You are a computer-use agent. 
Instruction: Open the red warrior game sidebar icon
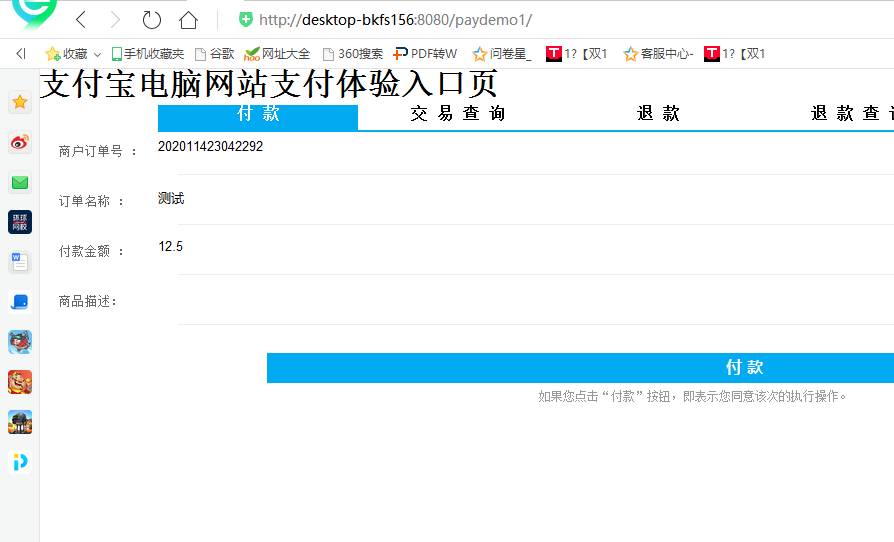point(20,382)
